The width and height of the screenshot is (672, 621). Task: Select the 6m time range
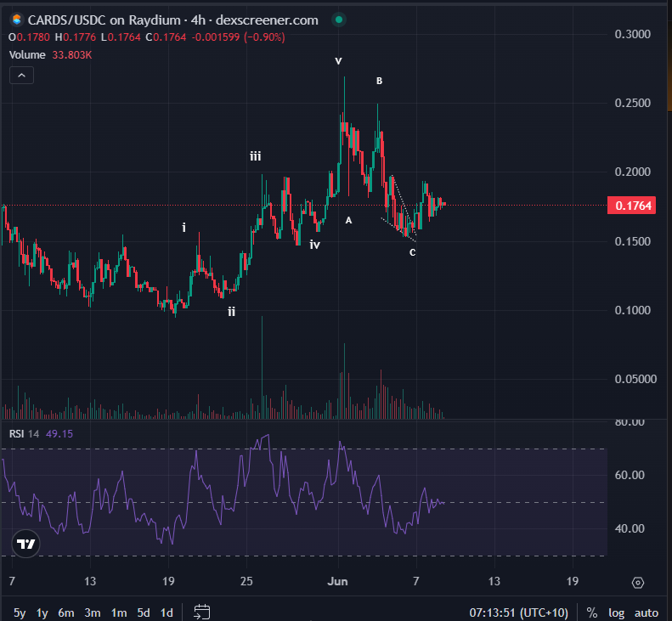point(66,613)
